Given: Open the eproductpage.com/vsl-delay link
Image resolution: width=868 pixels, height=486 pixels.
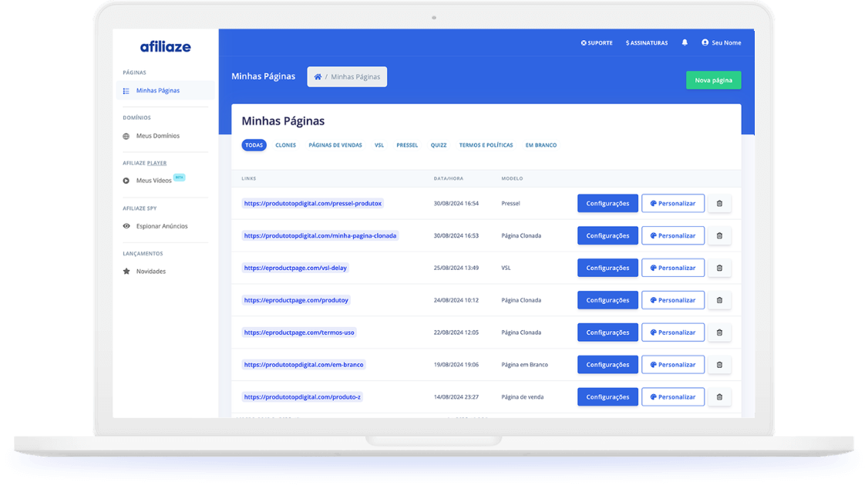Looking at the screenshot, I should [295, 268].
